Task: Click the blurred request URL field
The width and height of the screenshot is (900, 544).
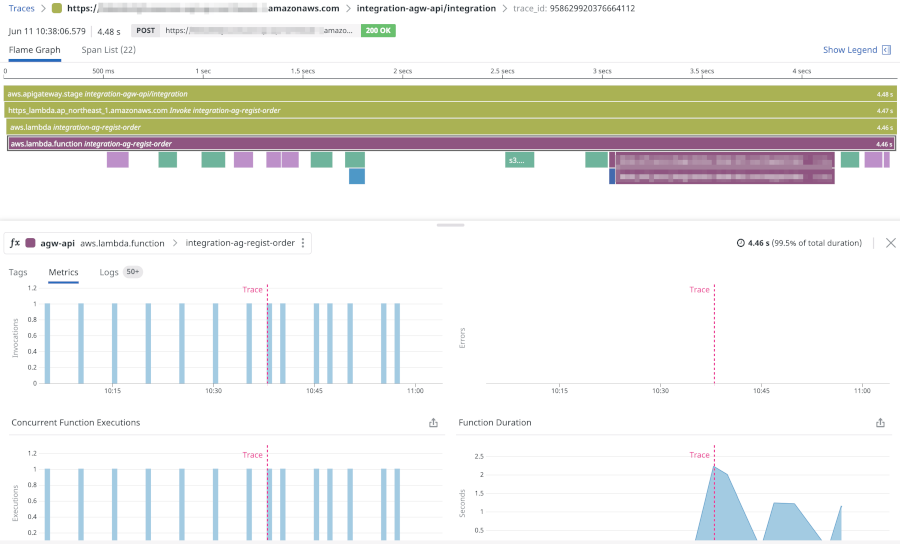Action: click(259, 30)
